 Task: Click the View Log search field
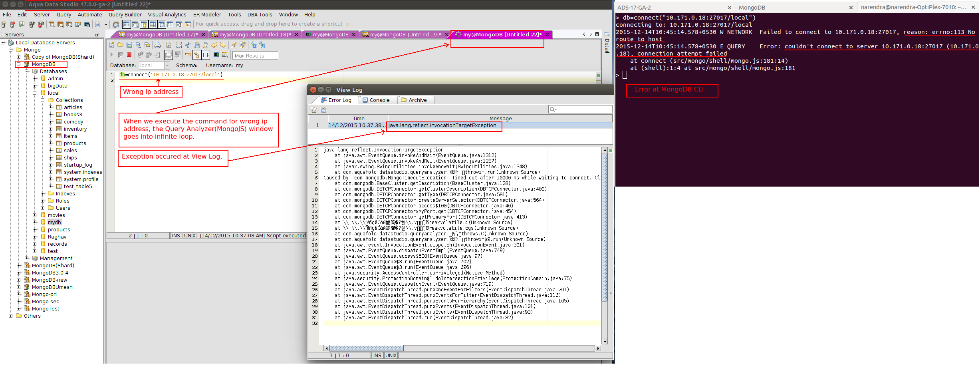pyautogui.click(x=580, y=109)
